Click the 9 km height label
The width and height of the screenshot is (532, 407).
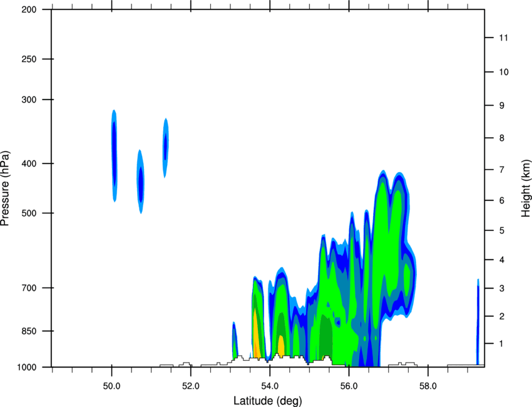pos(502,106)
